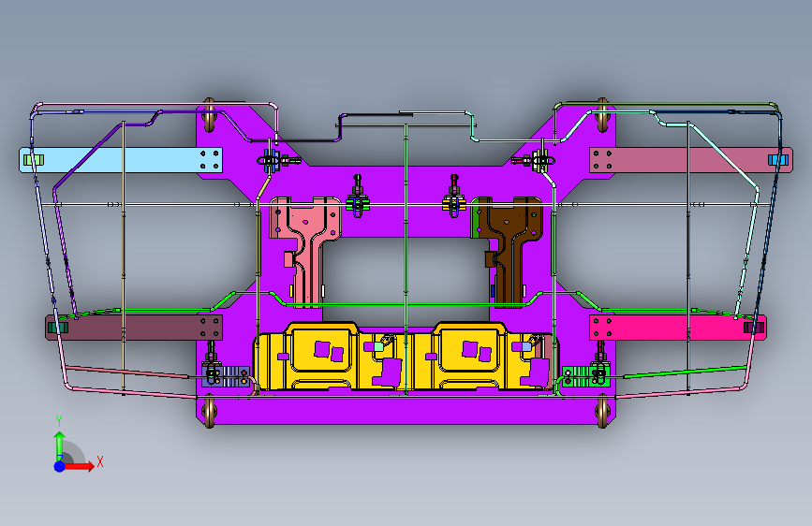Select the toggle clamp above brown bracket
812x526 pixels.
(454, 197)
